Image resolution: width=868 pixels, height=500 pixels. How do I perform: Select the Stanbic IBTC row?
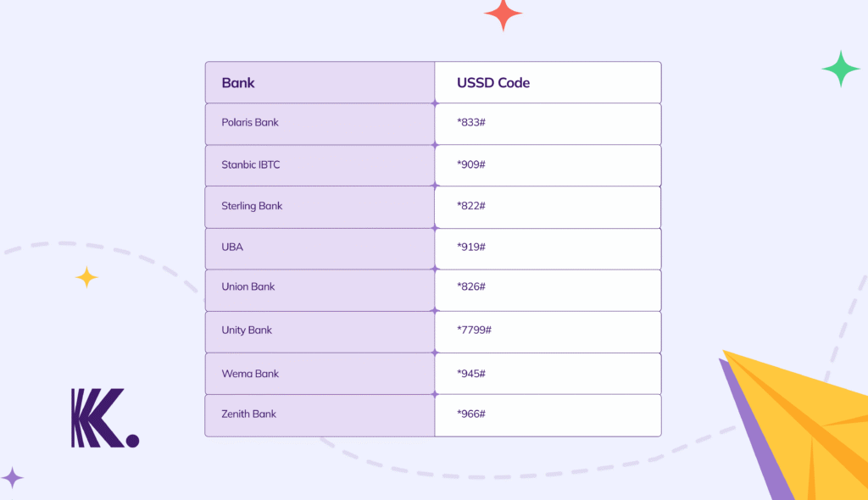click(x=433, y=165)
